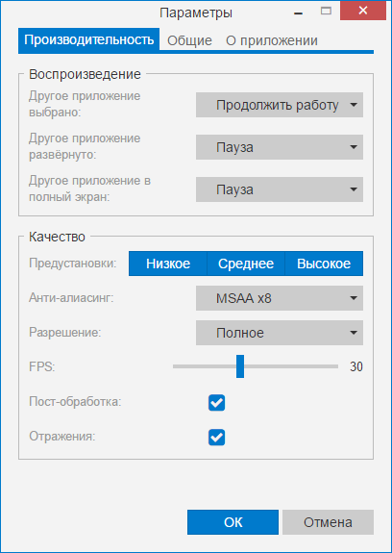Click the Отмена button

(328, 522)
